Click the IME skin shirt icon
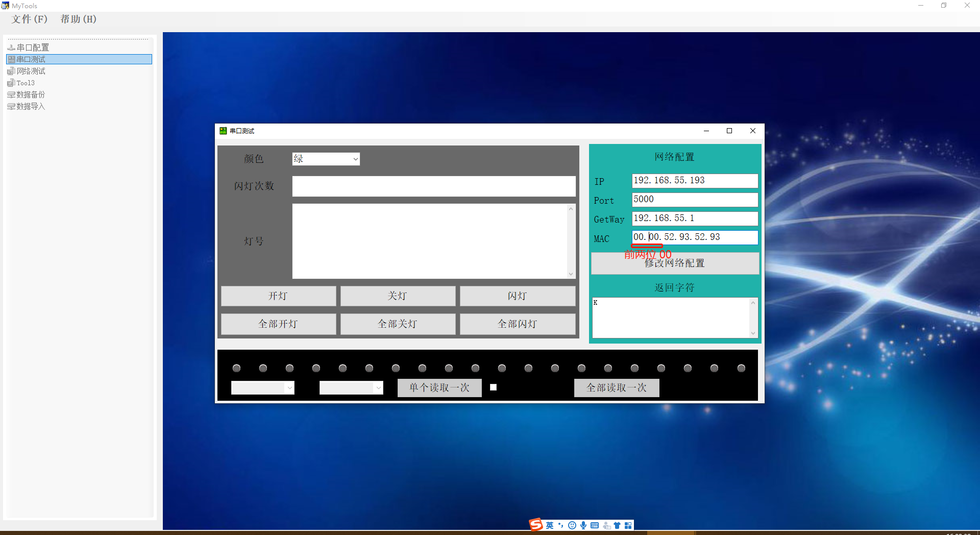The image size is (980, 535). tap(617, 525)
